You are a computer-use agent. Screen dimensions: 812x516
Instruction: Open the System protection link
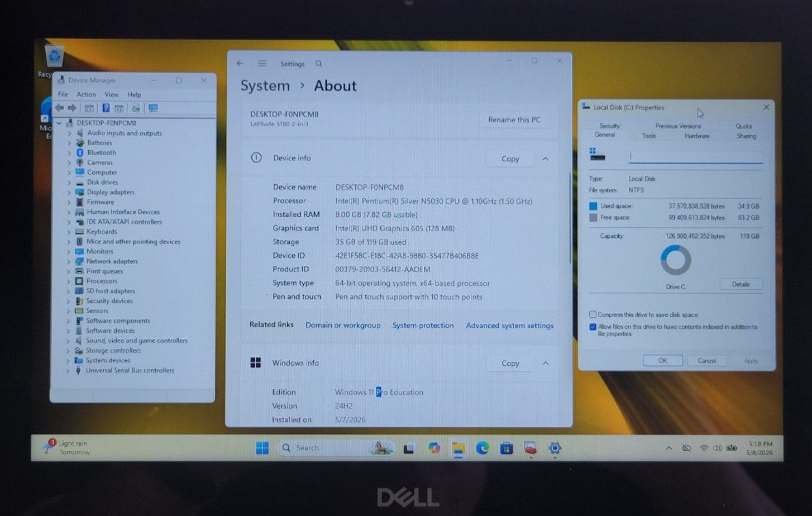(x=423, y=325)
